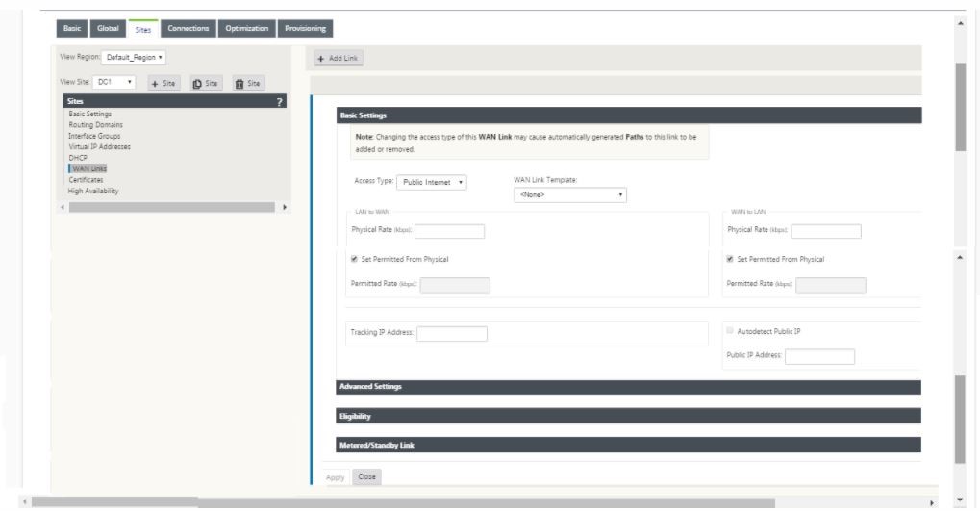Click the Tracking IP Address field
The image size is (980, 513).
click(452, 334)
